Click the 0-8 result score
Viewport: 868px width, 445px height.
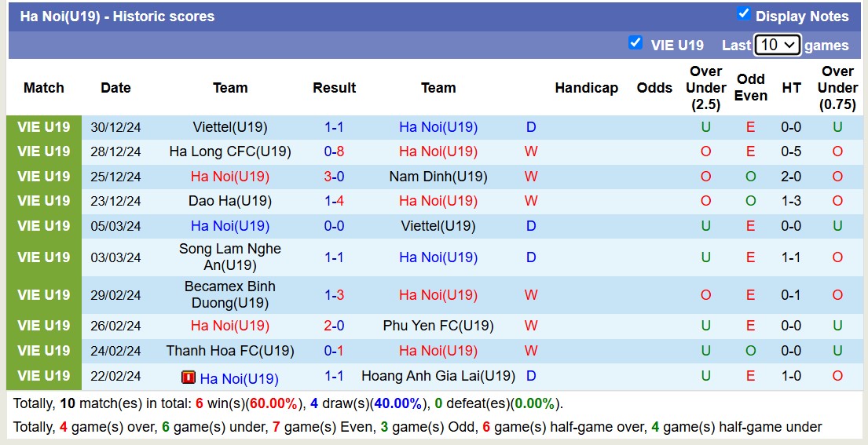(x=335, y=151)
